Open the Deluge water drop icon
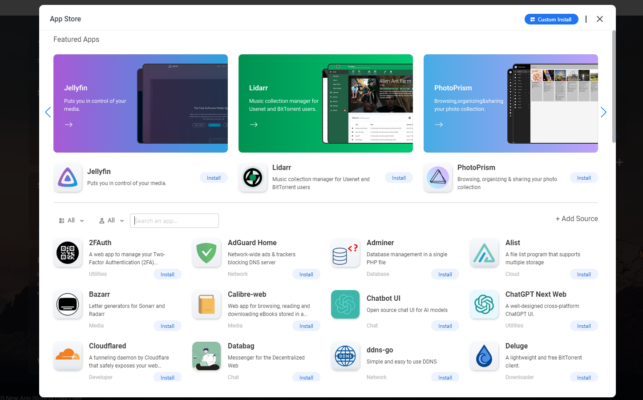The height and width of the screenshot is (400, 643). 484,356
